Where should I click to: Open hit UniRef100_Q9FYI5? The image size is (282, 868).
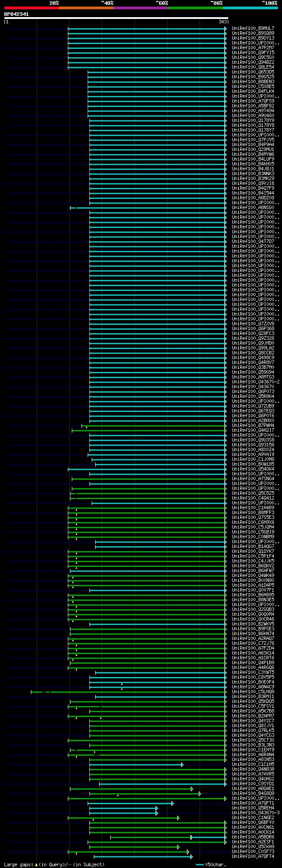253,53
